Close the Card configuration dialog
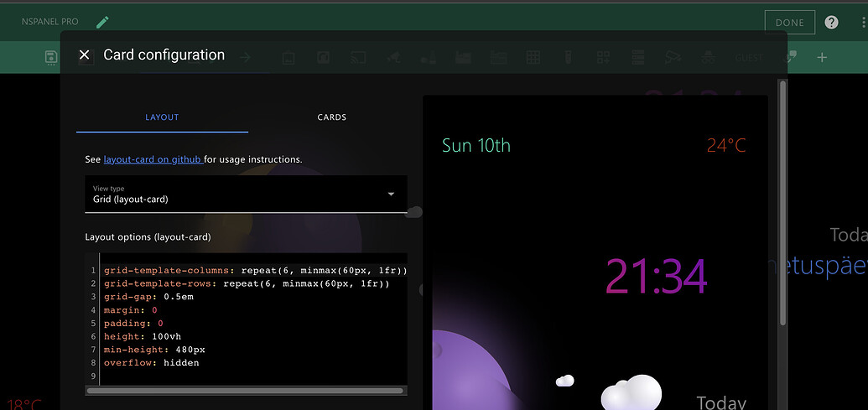This screenshot has width=868, height=410. 84,54
